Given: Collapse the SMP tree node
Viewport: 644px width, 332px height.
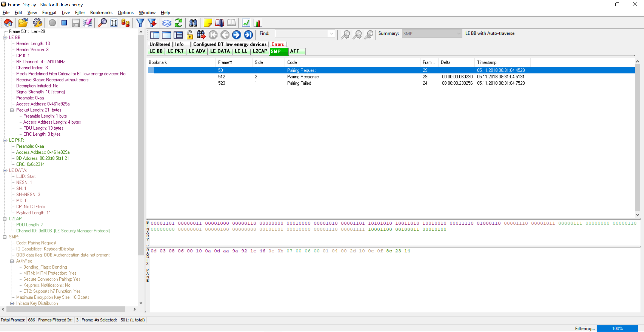Looking at the screenshot, I should point(5,237).
